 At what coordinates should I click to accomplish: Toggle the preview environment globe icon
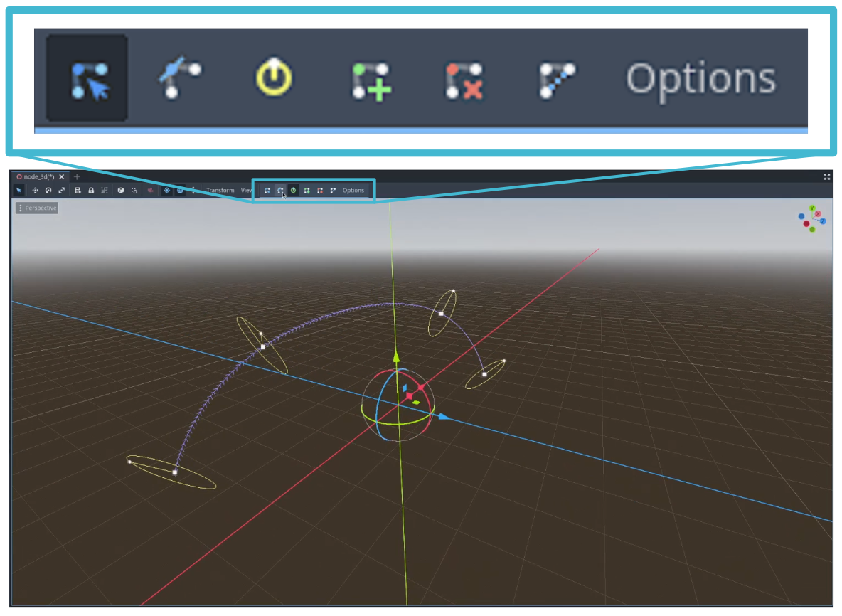[x=180, y=190]
